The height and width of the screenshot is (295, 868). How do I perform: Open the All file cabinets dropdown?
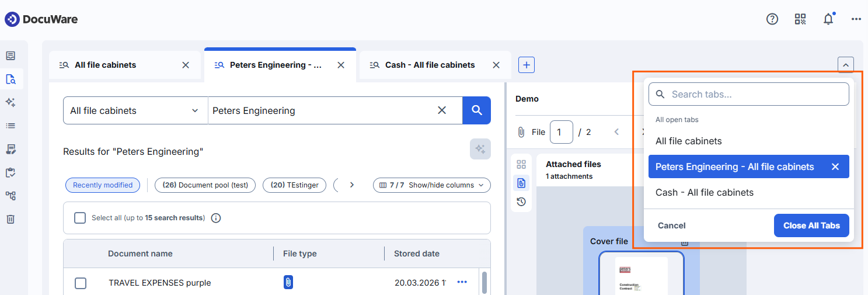(x=135, y=110)
